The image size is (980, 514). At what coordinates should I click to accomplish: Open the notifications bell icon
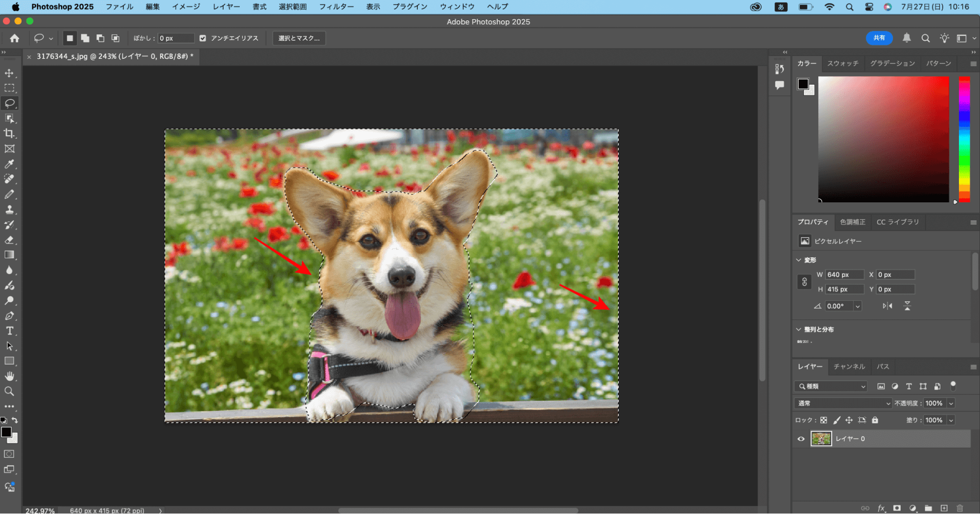click(906, 38)
